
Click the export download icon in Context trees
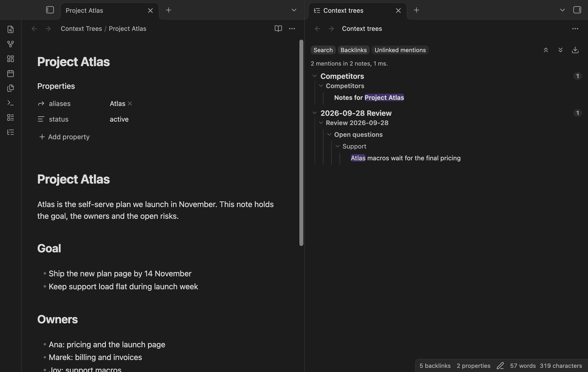(x=575, y=50)
